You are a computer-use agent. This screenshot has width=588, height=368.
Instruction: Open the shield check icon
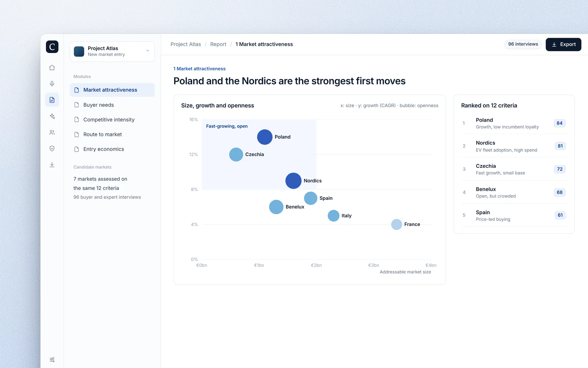52,149
